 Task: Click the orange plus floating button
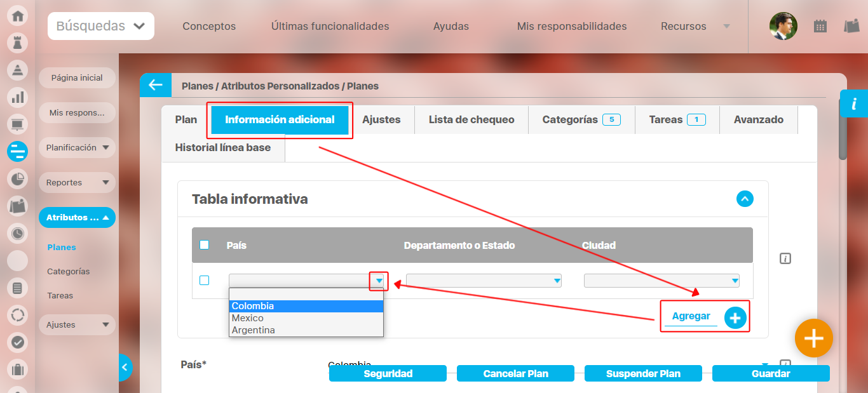pyautogui.click(x=813, y=338)
